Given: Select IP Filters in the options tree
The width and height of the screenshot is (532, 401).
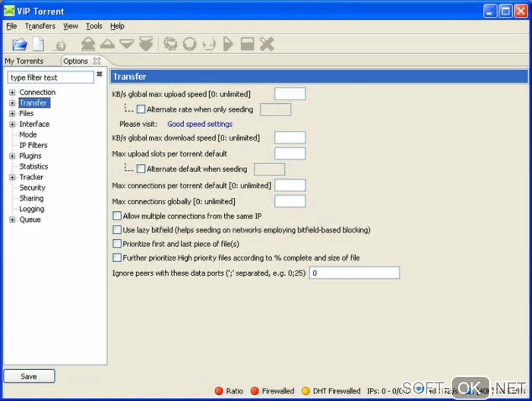Looking at the screenshot, I should (33, 145).
